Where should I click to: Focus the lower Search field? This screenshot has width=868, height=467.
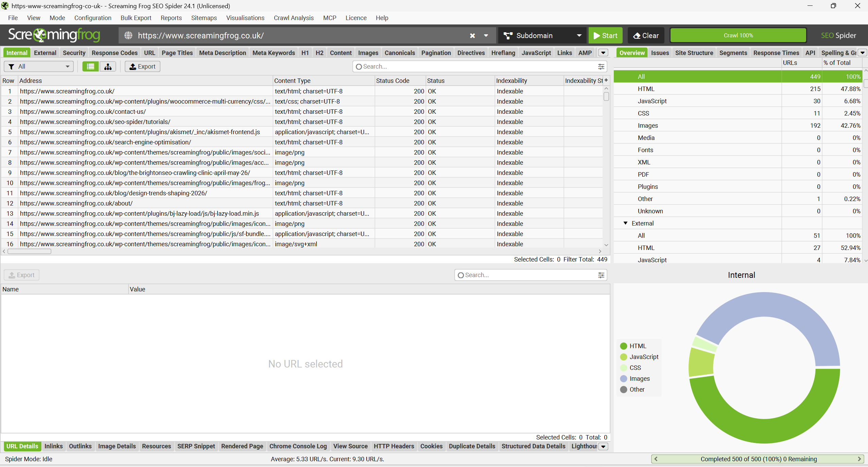[530, 275]
